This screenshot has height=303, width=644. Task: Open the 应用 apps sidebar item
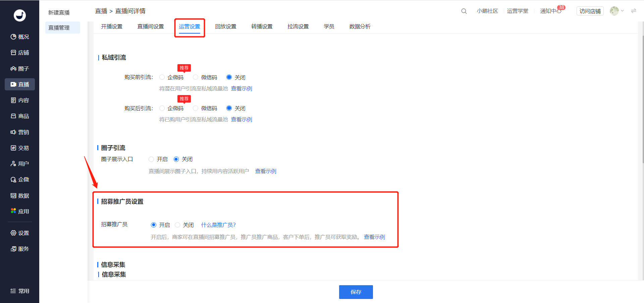(19, 211)
